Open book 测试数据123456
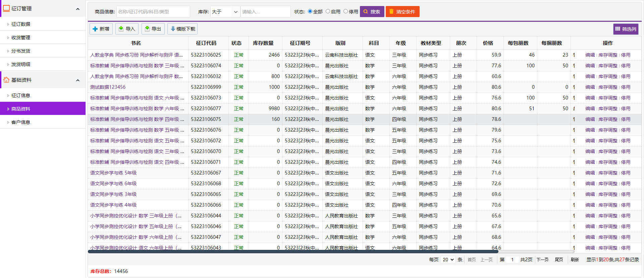Viewport: 644px width, 278px height. pos(108,87)
